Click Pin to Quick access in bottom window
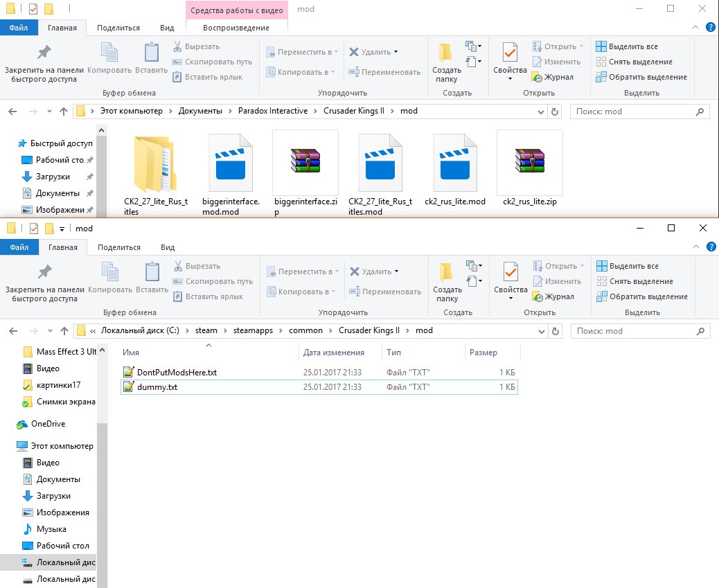 tap(45, 283)
